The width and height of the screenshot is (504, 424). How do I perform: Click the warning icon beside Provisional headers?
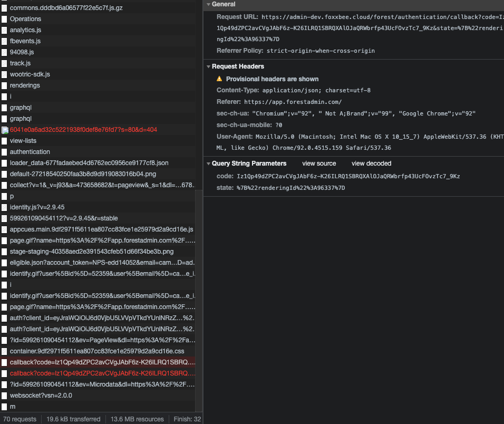pyautogui.click(x=219, y=79)
